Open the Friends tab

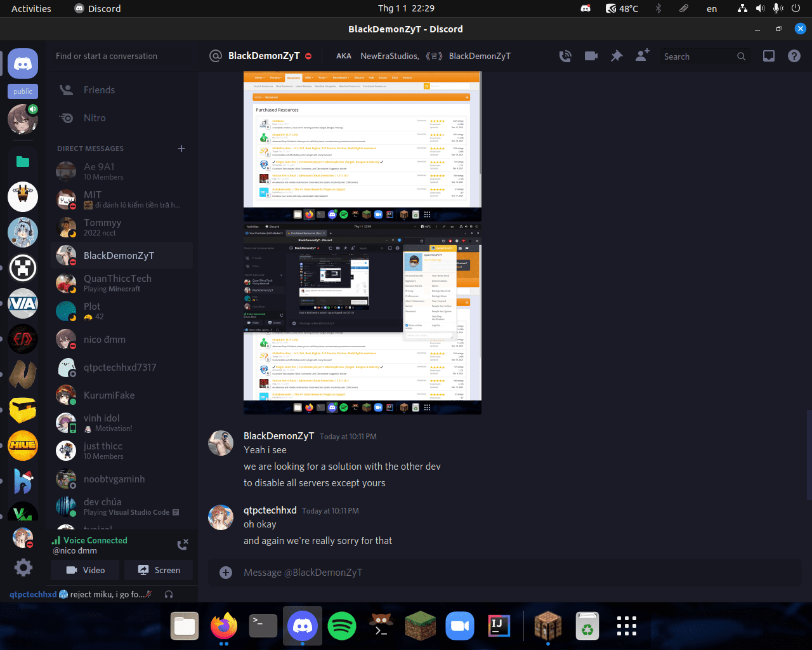(122, 90)
